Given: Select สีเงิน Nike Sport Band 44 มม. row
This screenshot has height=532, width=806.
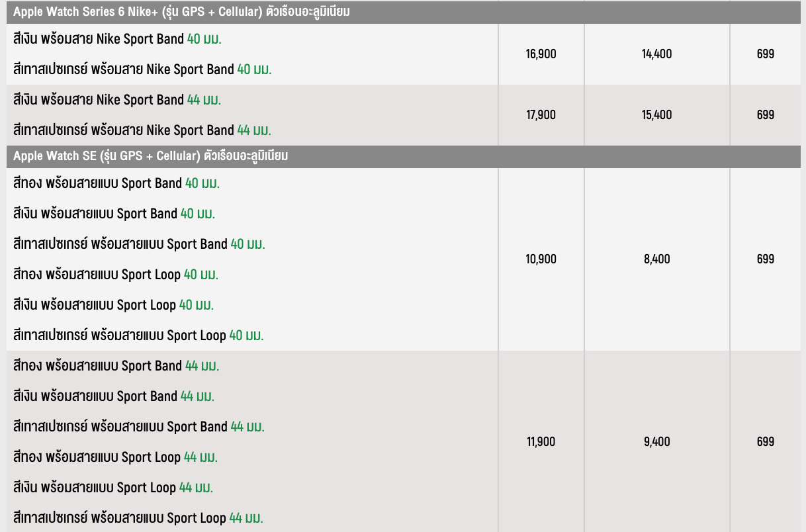Looking at the screenshot, I should [x=117, y=100].
